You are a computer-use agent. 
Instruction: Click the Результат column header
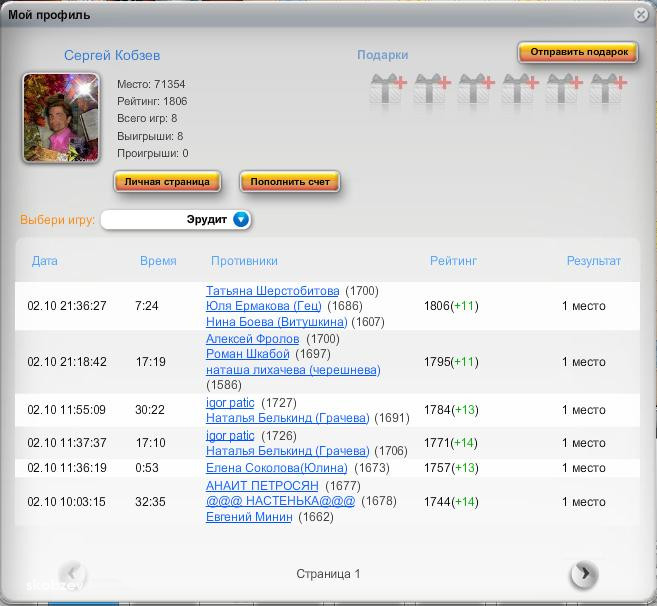[x=593, y=261]
